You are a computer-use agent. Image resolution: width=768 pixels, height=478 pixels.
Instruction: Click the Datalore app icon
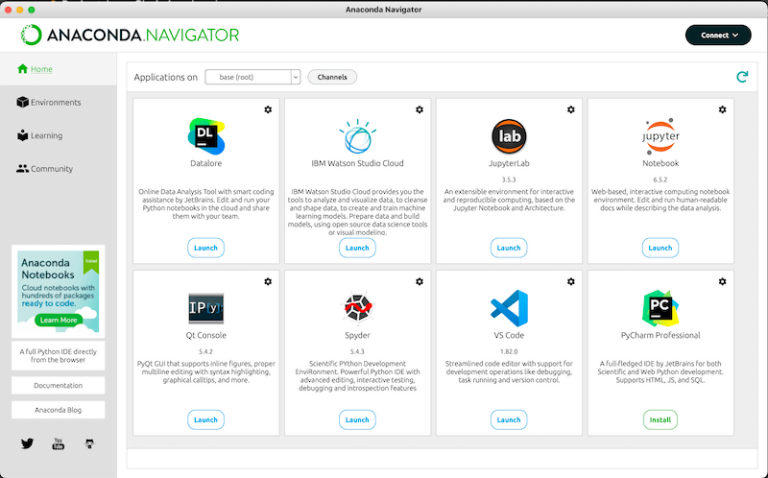coord(206,136)
